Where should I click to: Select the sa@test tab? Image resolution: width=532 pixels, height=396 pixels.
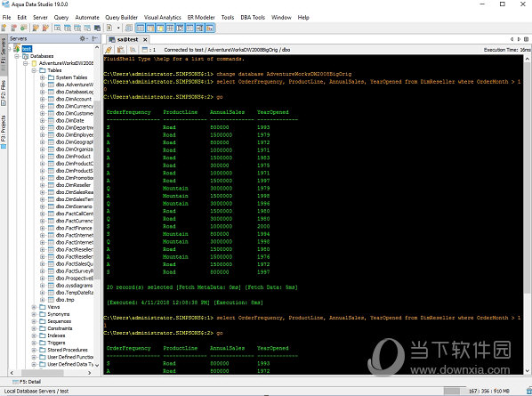click(x=127, y=40)
